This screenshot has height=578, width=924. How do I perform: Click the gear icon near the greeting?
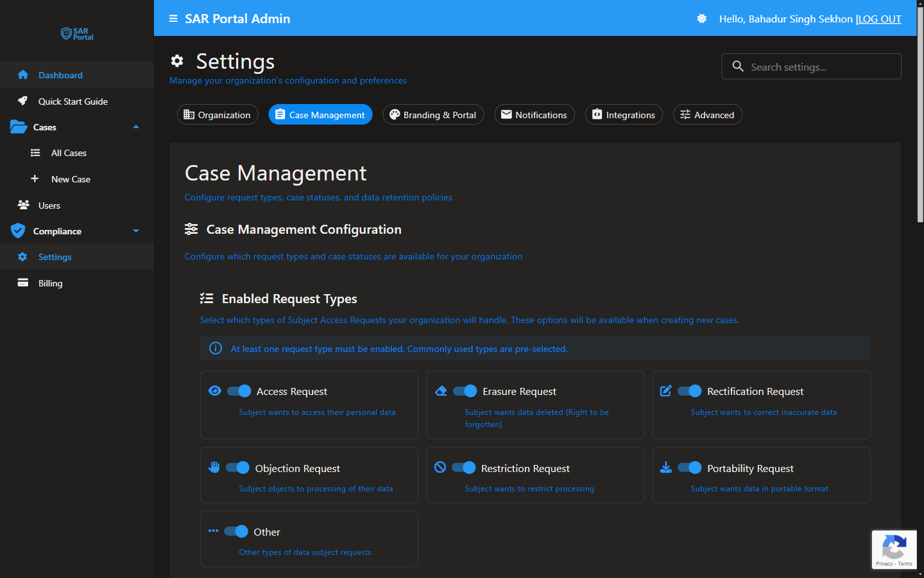click(x=701, y=19)
